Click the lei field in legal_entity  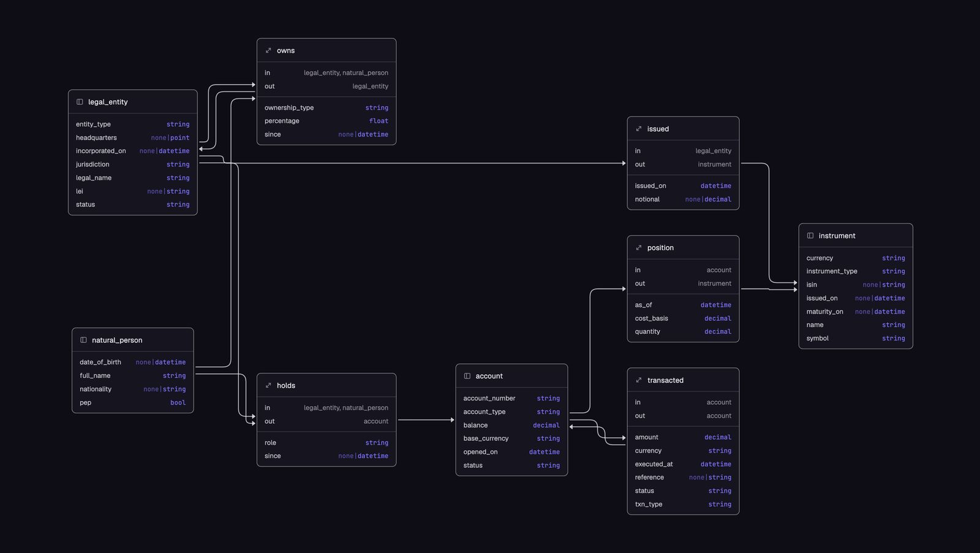(x=133, y=191)
